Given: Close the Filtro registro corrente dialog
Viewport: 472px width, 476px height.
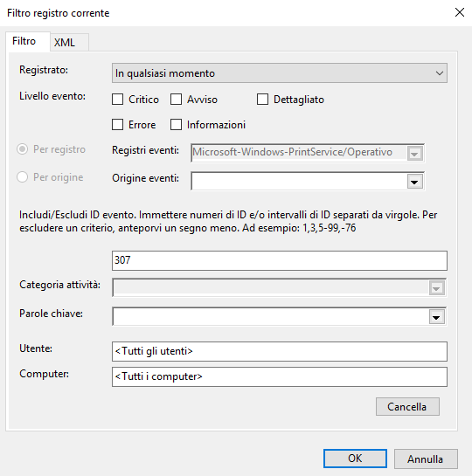Looking at the screenshot, I should [x=460, y=12].
